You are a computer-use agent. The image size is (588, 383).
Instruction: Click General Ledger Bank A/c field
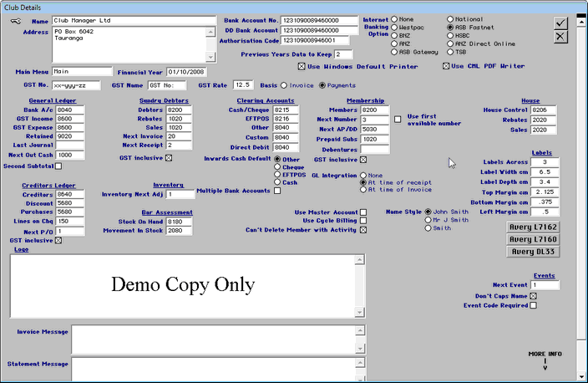pyautogui.click(x=70, y=110)
